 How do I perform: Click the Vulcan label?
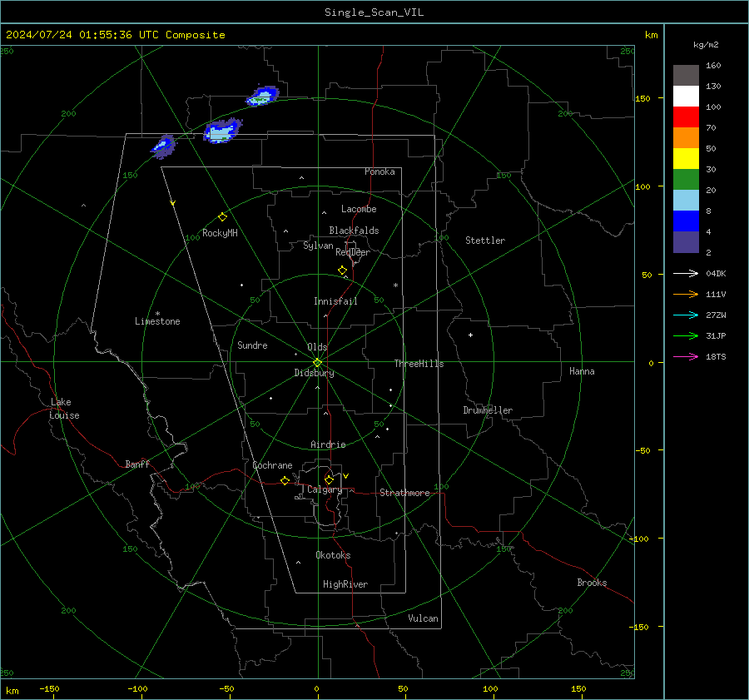click(x=423, y=618)
